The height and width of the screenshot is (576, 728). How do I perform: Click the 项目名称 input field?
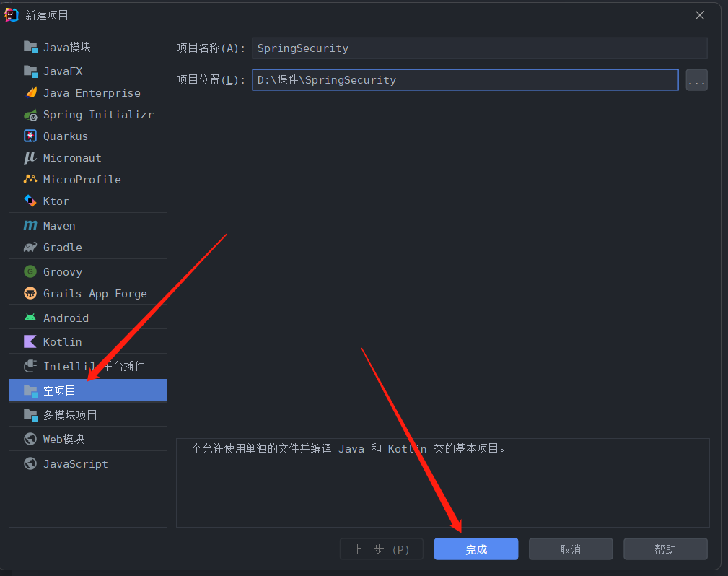tap(480, 48)
